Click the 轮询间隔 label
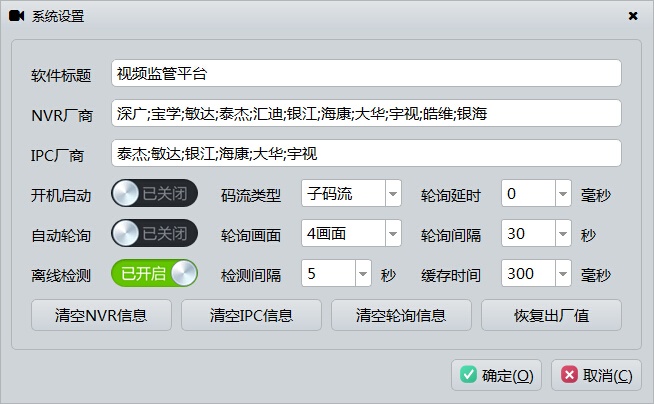Viewport: 654px width, 404px height. 450,236
